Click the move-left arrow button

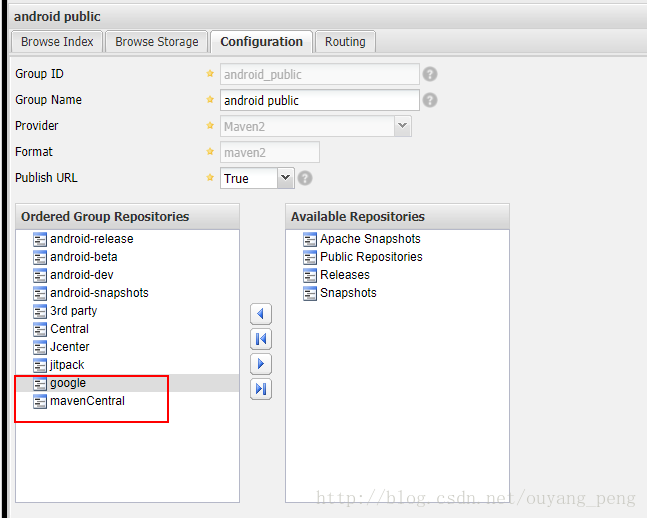(x=261, y=315)
